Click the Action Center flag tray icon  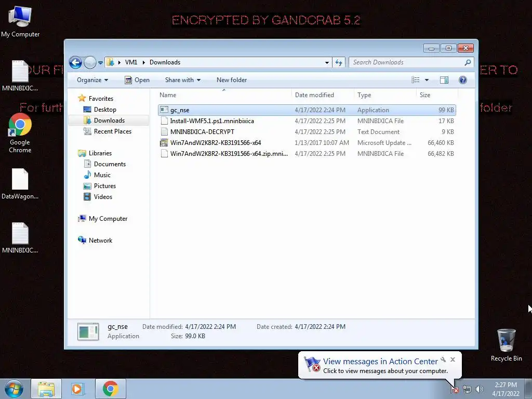click(x=454, y=389)
